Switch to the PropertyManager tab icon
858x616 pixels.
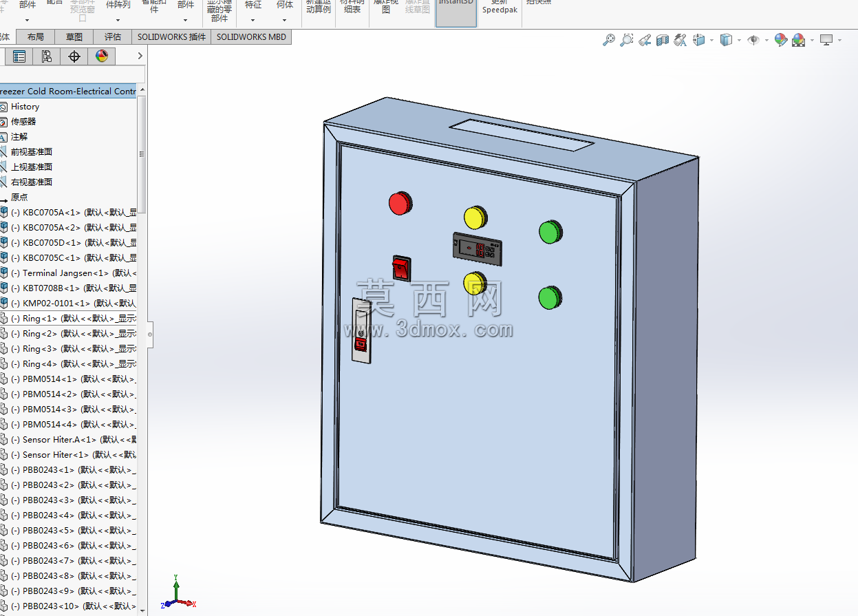19,56
